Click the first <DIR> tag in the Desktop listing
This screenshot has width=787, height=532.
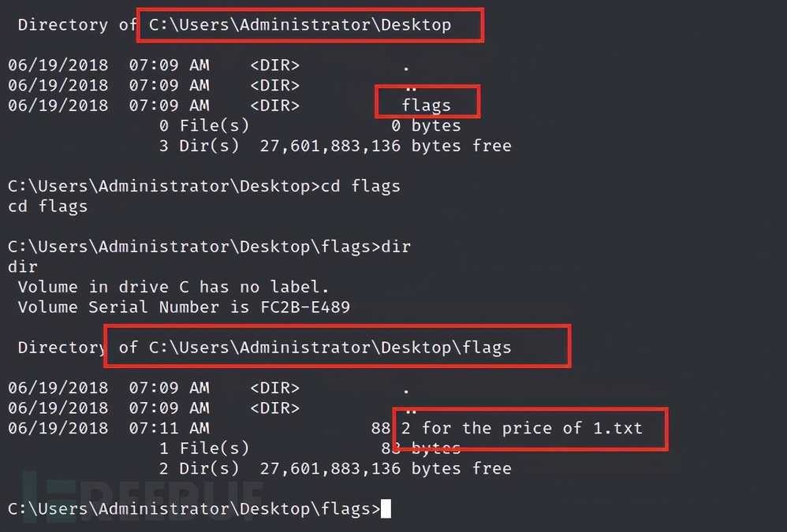(274, 65)
